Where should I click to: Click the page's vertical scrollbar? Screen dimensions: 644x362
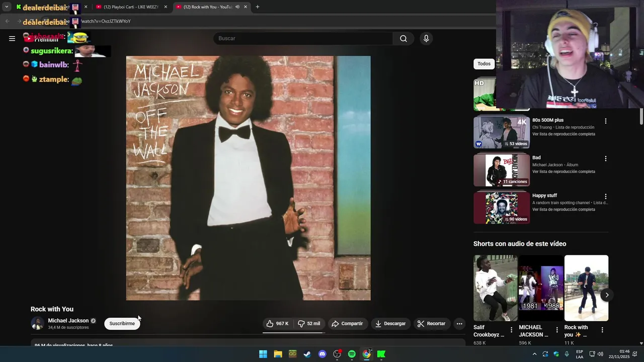(x=641, y=116)
